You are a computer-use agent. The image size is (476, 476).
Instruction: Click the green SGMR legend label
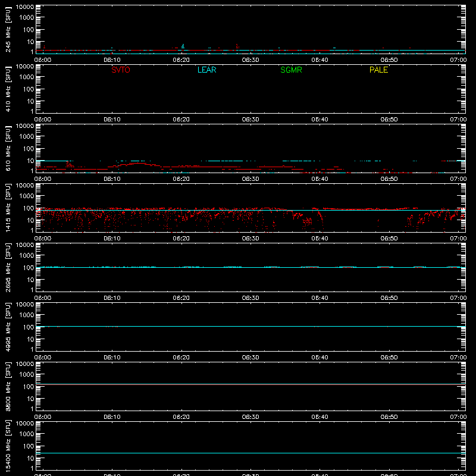(x=291, y=70)
